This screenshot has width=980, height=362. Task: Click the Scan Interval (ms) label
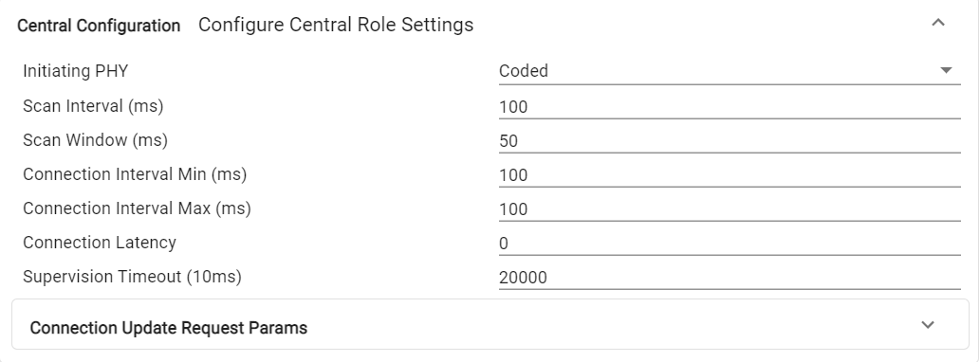(93, 106)
